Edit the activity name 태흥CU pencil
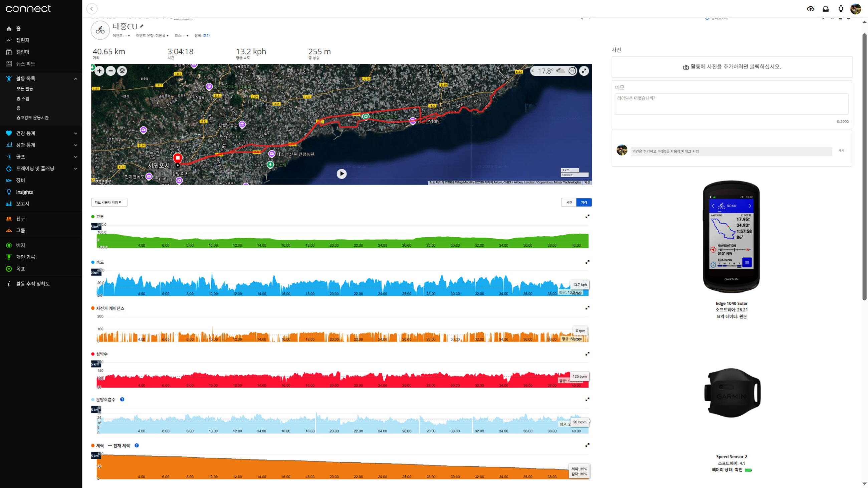This screenshot has height=488, width=868. tap(142, 26)
